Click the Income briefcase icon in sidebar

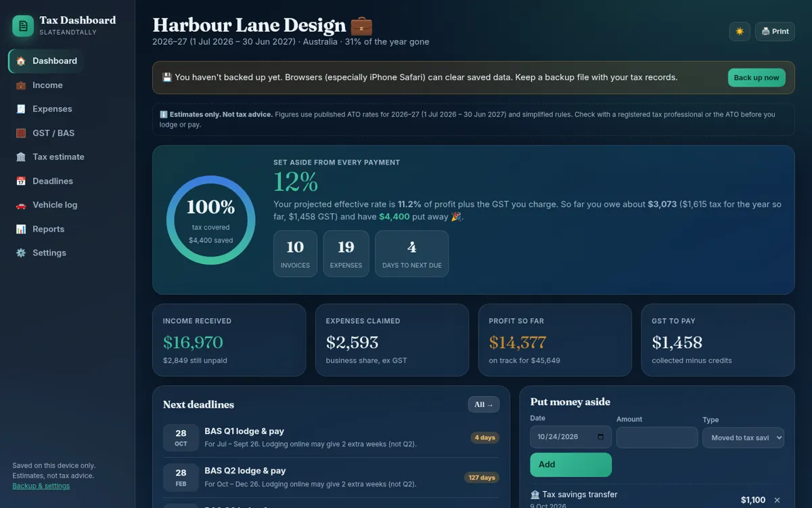pos(21,85)
